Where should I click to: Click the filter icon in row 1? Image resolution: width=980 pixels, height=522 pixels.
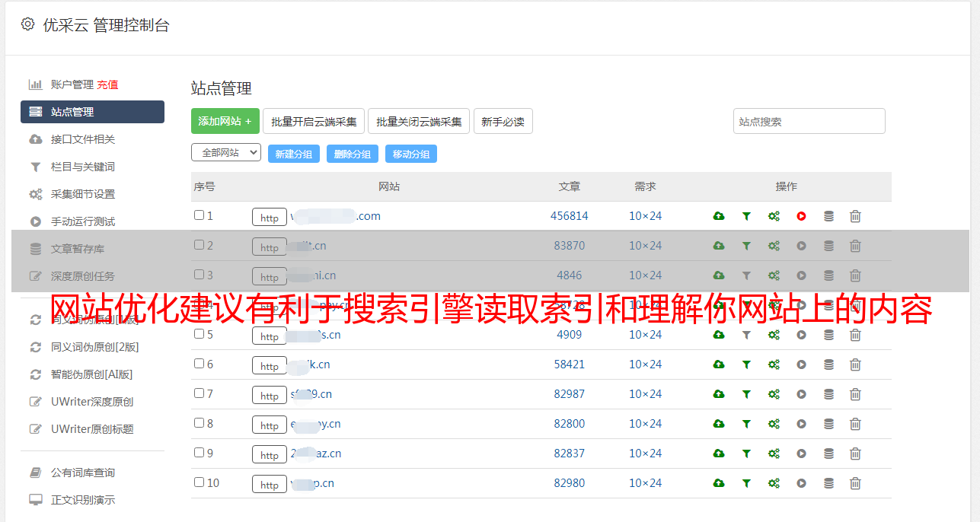(x=746, y=216)
